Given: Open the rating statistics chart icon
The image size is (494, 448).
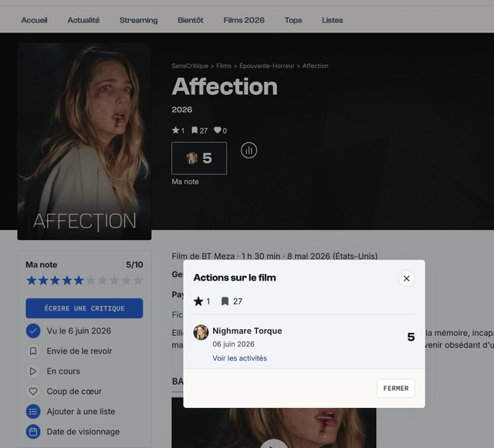Looking at the screenshot, I should click(249, 151).
